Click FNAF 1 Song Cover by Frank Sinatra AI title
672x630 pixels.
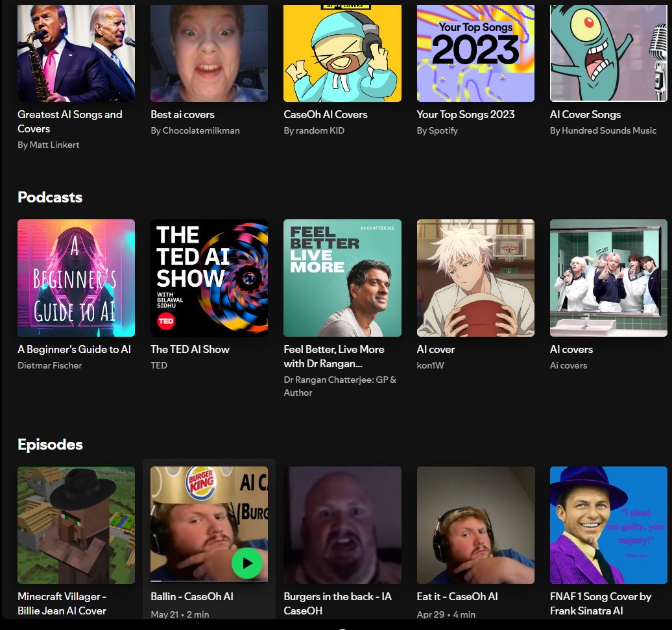(601, 603)
